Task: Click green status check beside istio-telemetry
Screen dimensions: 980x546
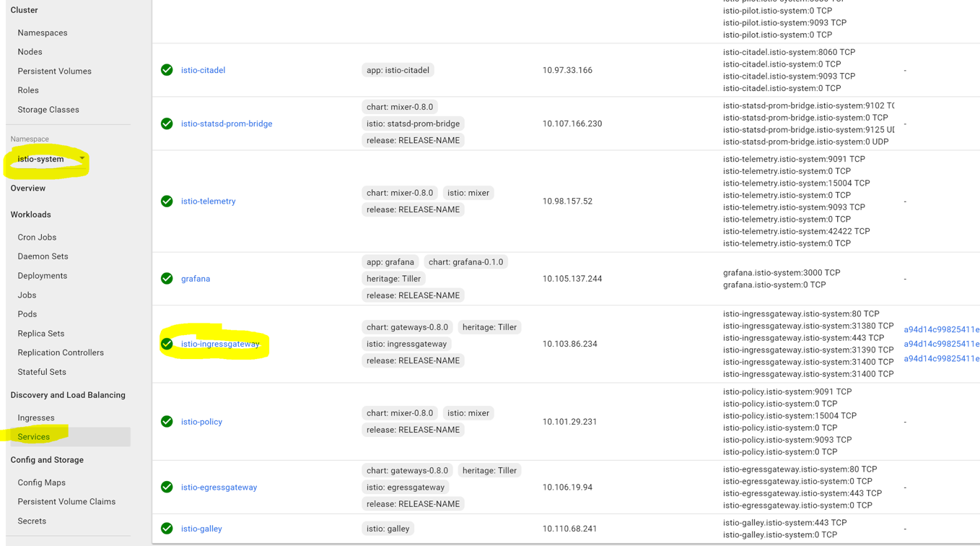Action: pos(167,201)
